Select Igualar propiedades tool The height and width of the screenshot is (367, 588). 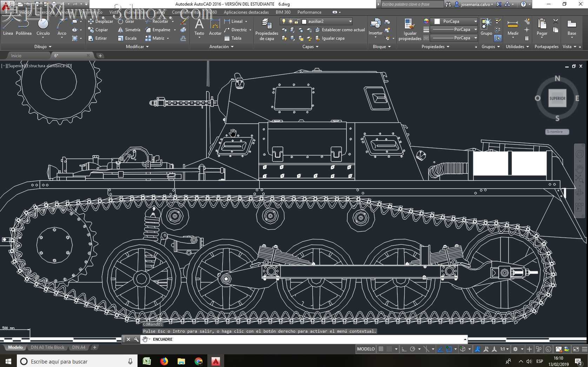[x=410, y=29]
